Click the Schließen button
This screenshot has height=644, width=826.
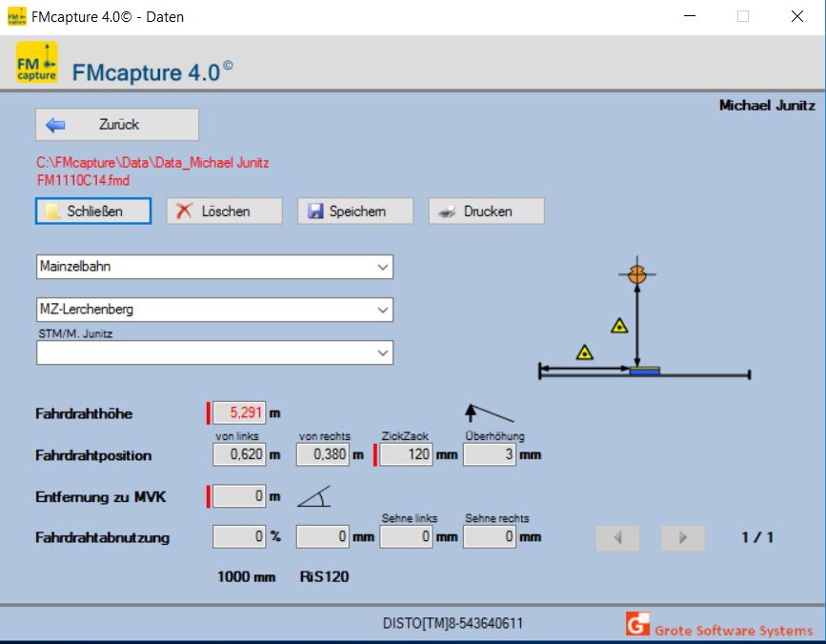pos(93,211)
